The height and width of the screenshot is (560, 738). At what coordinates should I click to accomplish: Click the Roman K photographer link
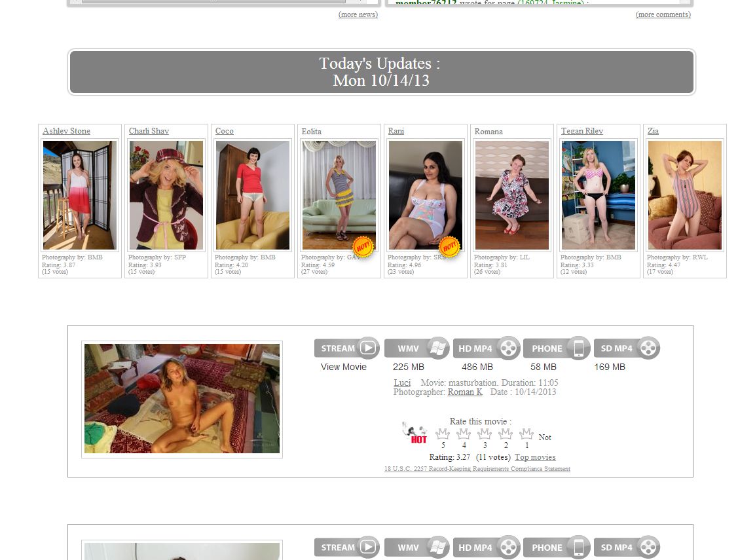[x=465, y=392]
